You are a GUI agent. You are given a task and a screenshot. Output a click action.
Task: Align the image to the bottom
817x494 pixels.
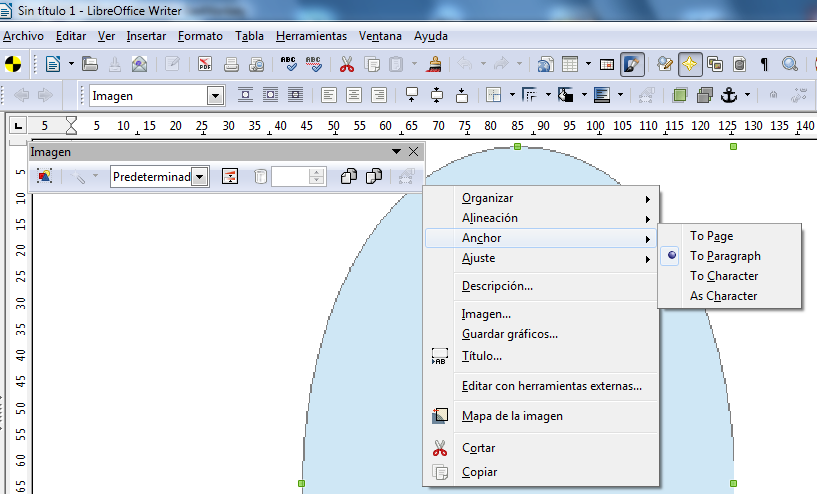[x=462, y=95]
